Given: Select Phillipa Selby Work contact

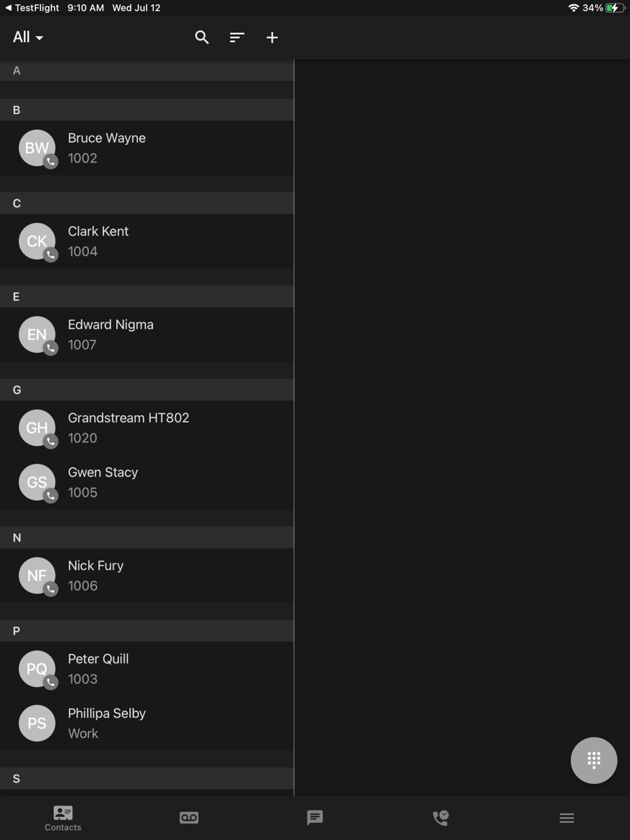Looking at the screenshot, I should coord(147,723).
